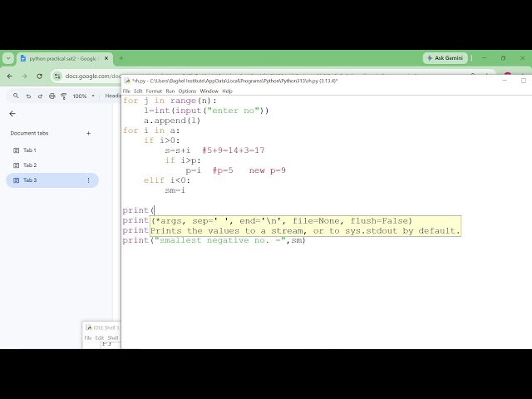Select Tab 1 in Document tabs

tap(52, 150)
